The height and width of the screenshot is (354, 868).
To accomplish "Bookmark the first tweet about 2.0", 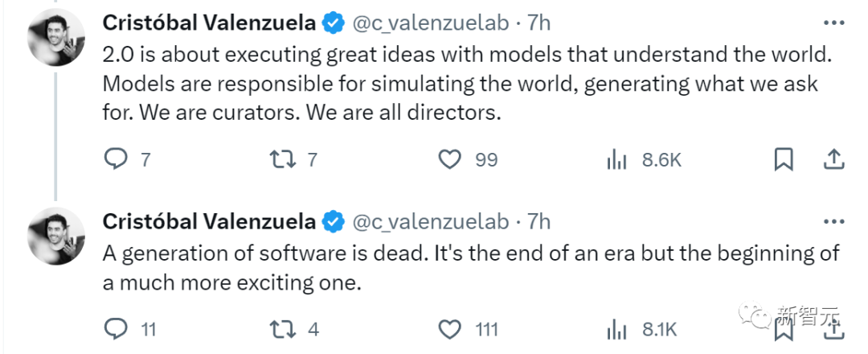I will 783,159.
